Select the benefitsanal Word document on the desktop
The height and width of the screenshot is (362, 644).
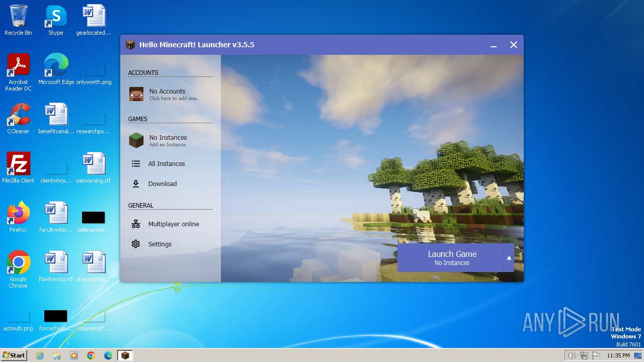pyautogui.click(x=56, y=119)
